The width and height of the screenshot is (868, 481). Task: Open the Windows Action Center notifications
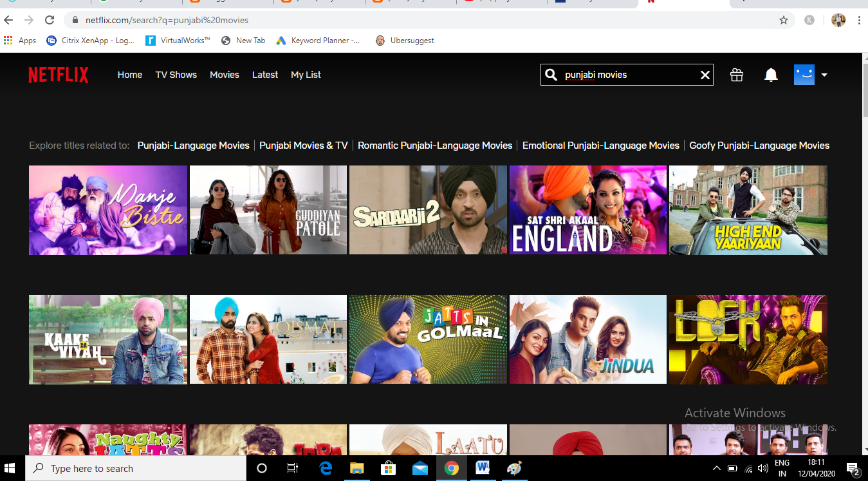tap(853, 468)
